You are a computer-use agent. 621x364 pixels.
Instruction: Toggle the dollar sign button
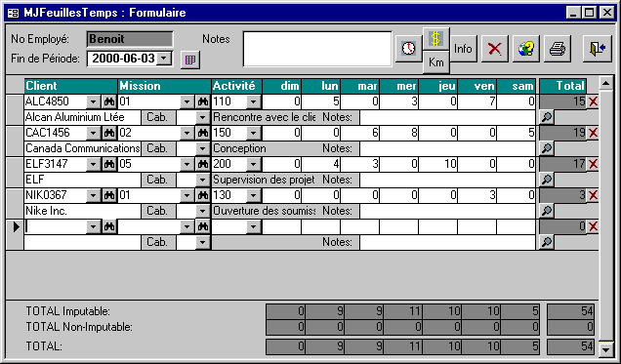point(436,39)
